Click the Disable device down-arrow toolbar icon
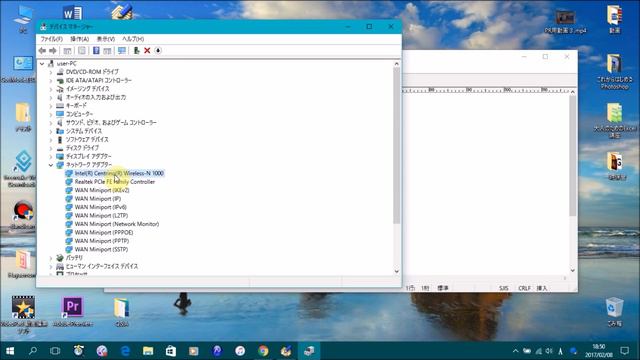This screenshot has height=360, width=640. (158, 51)
